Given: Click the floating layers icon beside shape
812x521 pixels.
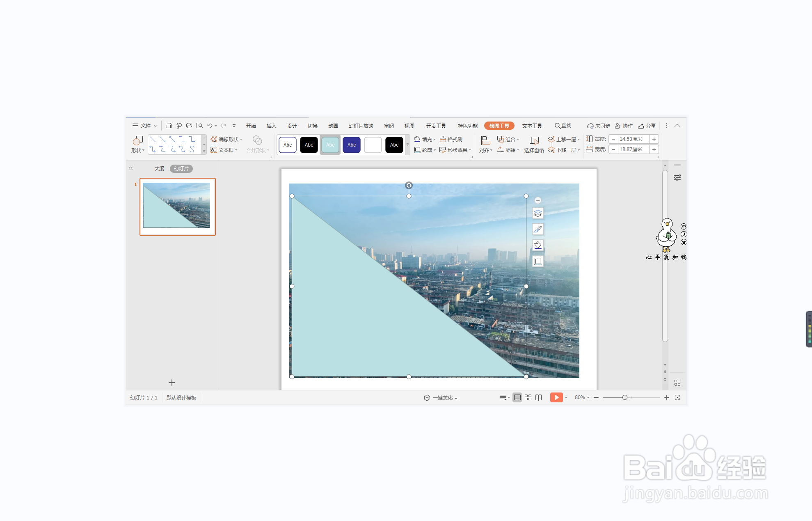Looking at the screenshot, I should tap(538, 213).
